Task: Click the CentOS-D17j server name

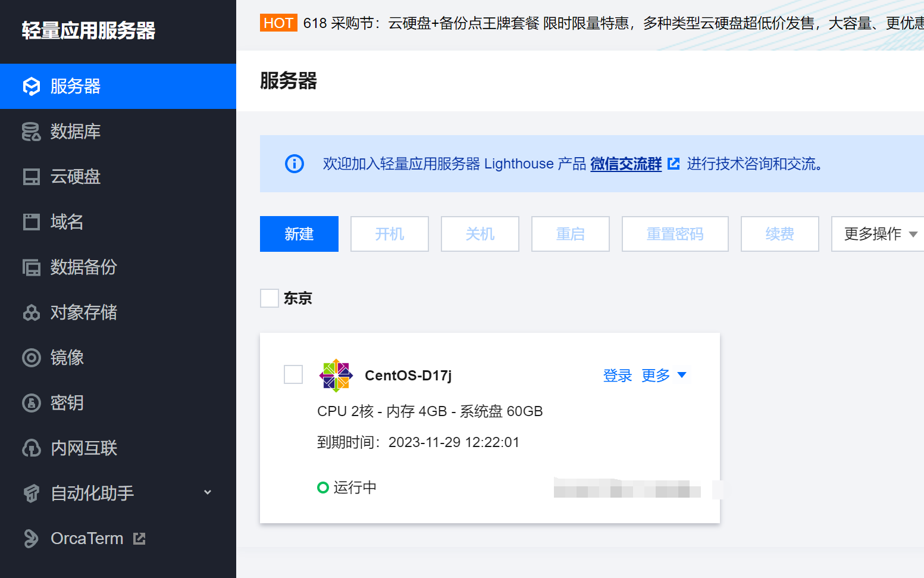Action: pyautogui.click(x=408, y=376)
